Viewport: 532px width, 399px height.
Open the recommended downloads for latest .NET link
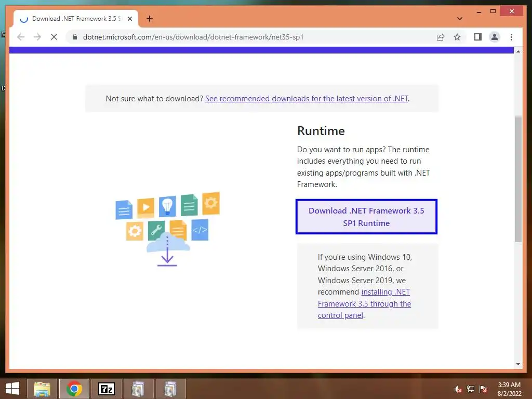(307, 99)
